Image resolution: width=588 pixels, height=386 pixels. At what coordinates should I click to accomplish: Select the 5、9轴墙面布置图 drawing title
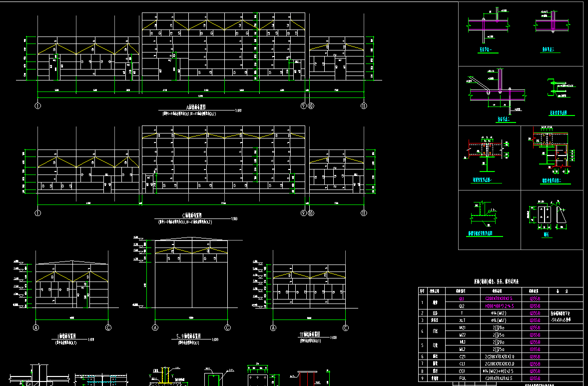click(x=191, y=337)
